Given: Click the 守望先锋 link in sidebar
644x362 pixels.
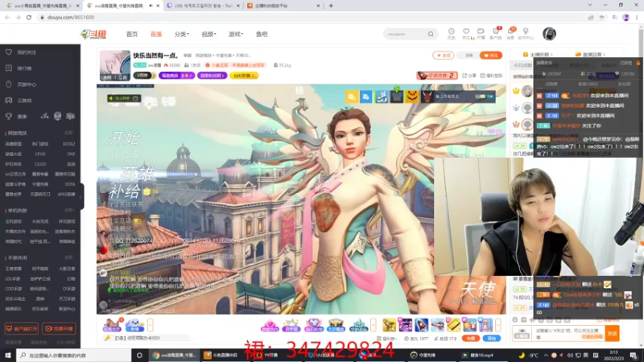Looking at the screenshot, I should [40, 184].
